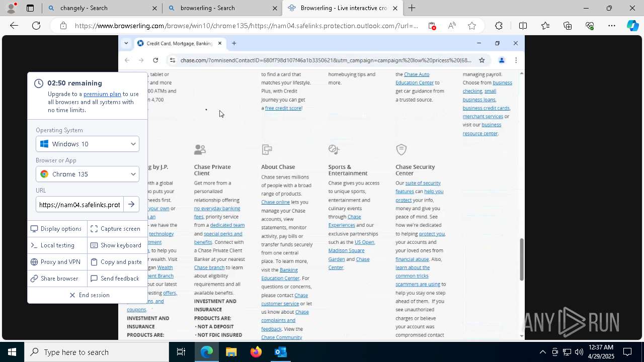Select Browserling Live interactive tab
Screen dimensions: 644x362
[x=342, y=8]
